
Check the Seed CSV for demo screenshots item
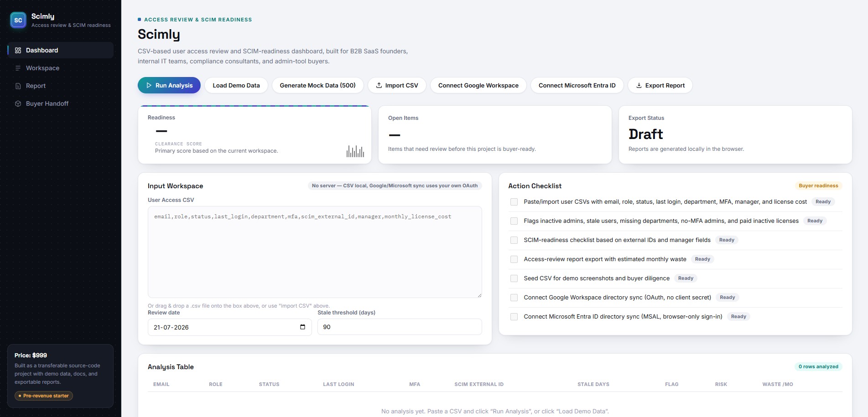[514, 278]
